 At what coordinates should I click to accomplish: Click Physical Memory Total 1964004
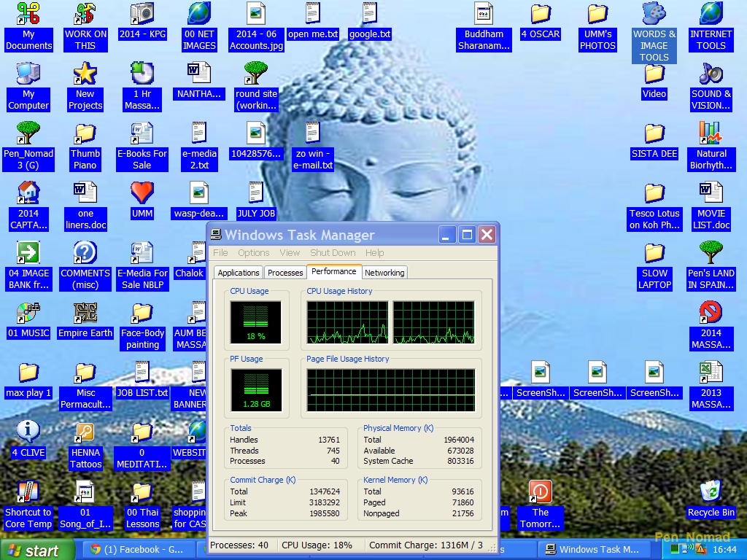pos(459,440)
